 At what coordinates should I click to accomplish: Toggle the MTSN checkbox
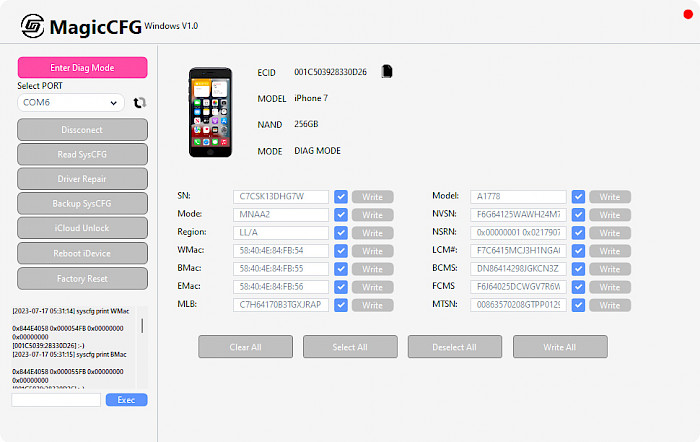pos(578,305)
